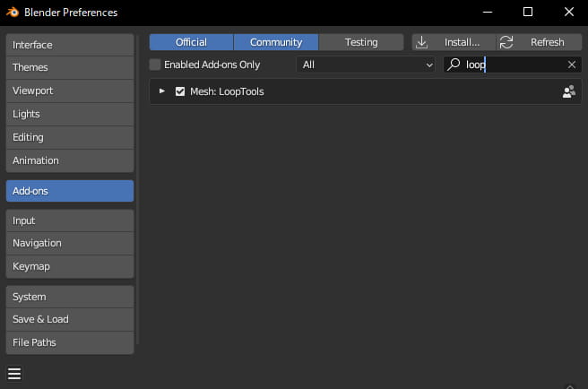Open the All category dropdown
588x389 pixels.
tap(366, 65)
